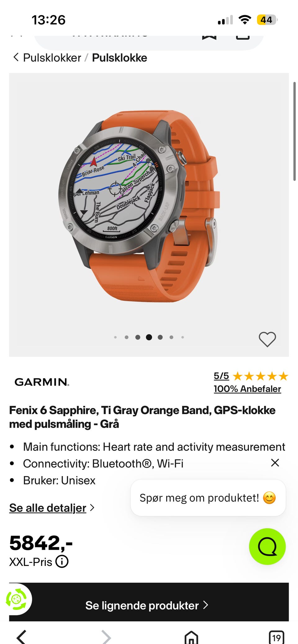Open the tabs counter showing 19
This screenshot has height=644, width=298.
pos(276,637)
